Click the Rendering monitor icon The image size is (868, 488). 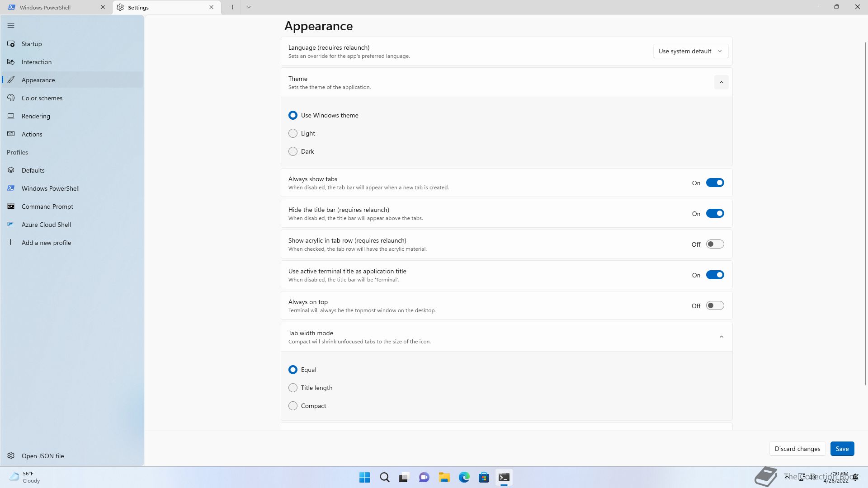(11, 116)
